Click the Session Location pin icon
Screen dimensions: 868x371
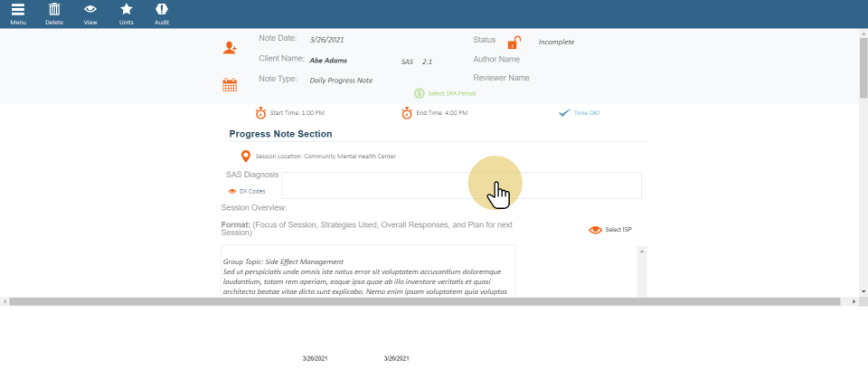(x=246, y=156)
